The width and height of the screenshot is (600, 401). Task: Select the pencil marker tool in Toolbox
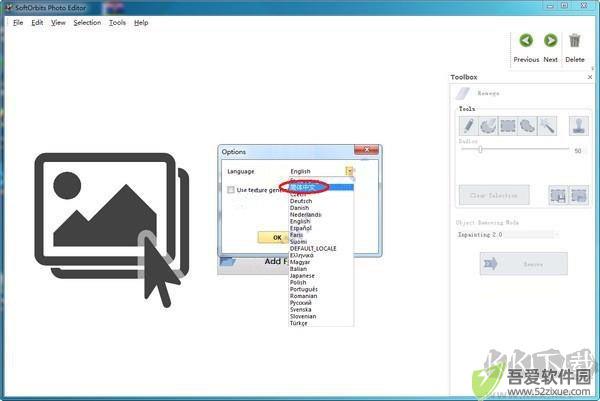[x=469, y=126]
